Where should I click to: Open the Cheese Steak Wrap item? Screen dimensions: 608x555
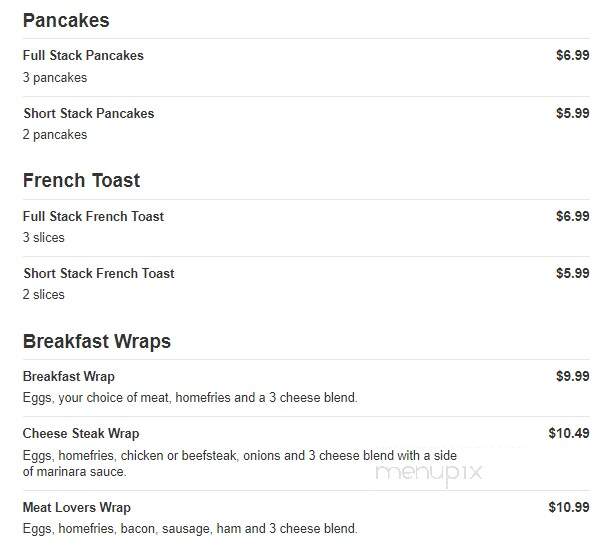(81, 433)
